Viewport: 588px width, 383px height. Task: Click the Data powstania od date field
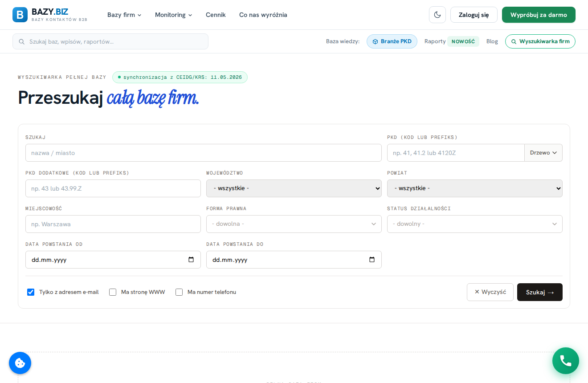(113, 260)
